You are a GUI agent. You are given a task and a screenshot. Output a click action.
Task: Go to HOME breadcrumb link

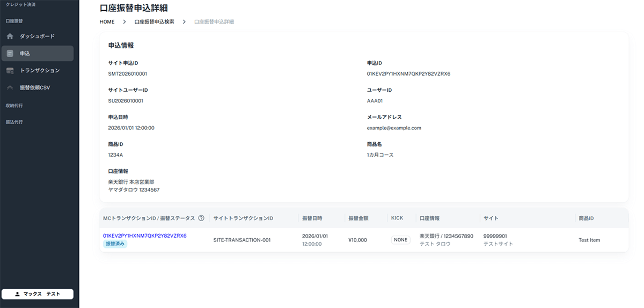[107, 22]
